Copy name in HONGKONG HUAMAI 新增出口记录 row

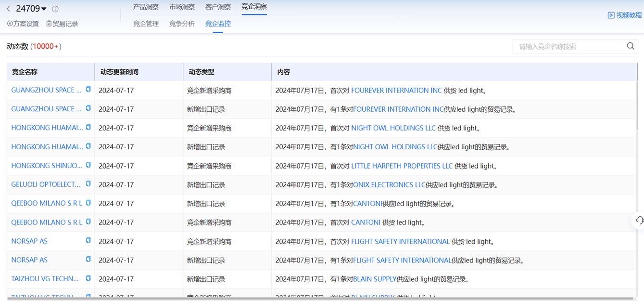click(88, 146)
